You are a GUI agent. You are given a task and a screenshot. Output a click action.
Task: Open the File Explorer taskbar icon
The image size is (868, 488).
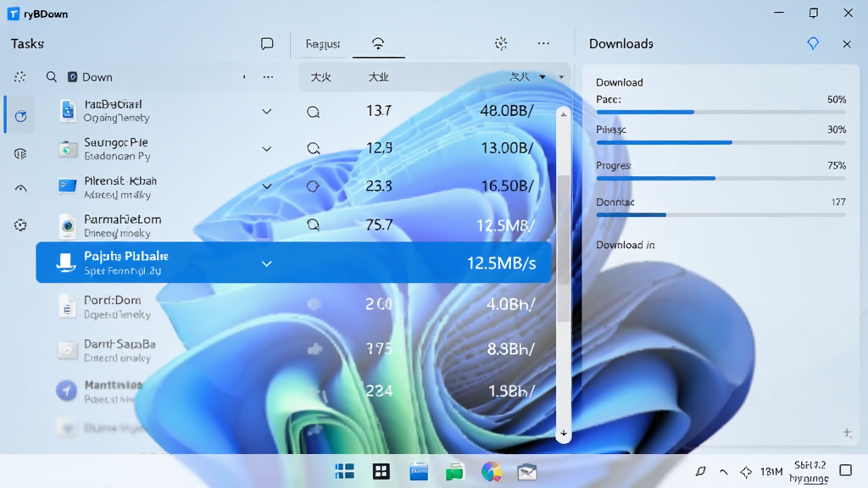click(x=419, y=472)
